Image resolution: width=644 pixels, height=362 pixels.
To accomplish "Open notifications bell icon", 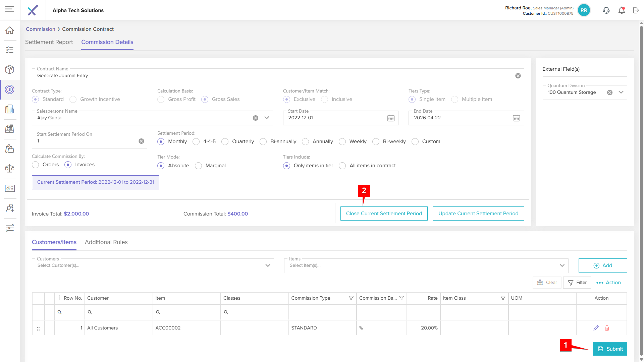I will (622, 10).
